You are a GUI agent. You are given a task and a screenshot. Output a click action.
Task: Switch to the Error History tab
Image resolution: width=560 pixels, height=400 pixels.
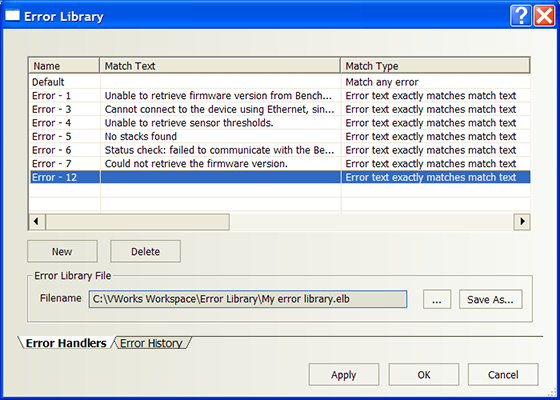click(x=151, y=343)
